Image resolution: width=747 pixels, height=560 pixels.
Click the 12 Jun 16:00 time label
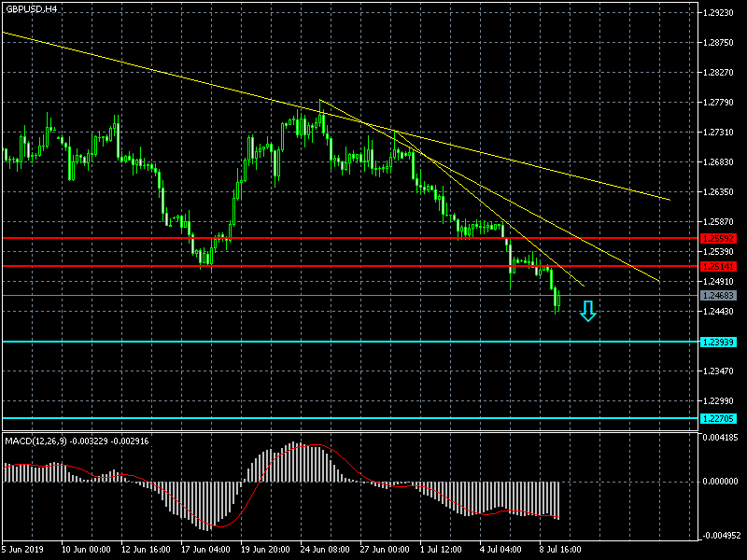146,550
